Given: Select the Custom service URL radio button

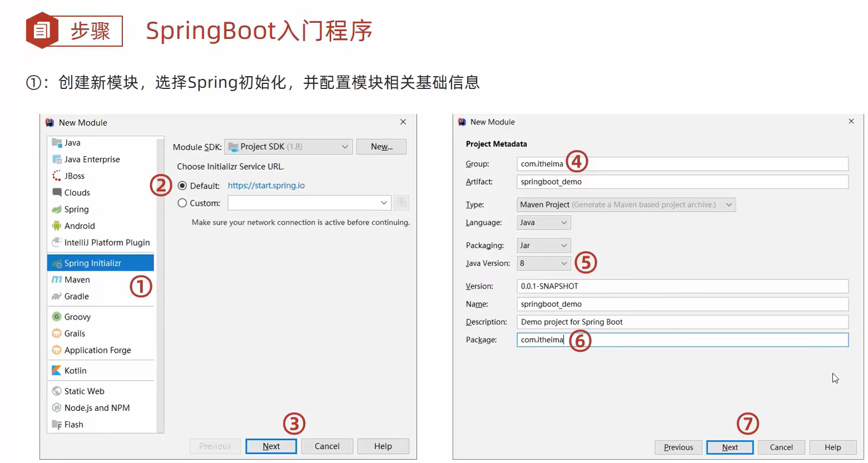Looking at the screenshot, I should (182, 203).
